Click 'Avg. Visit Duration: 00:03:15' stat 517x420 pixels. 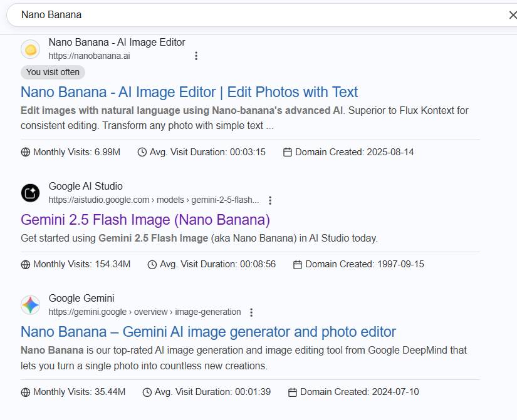coord(201,152)
